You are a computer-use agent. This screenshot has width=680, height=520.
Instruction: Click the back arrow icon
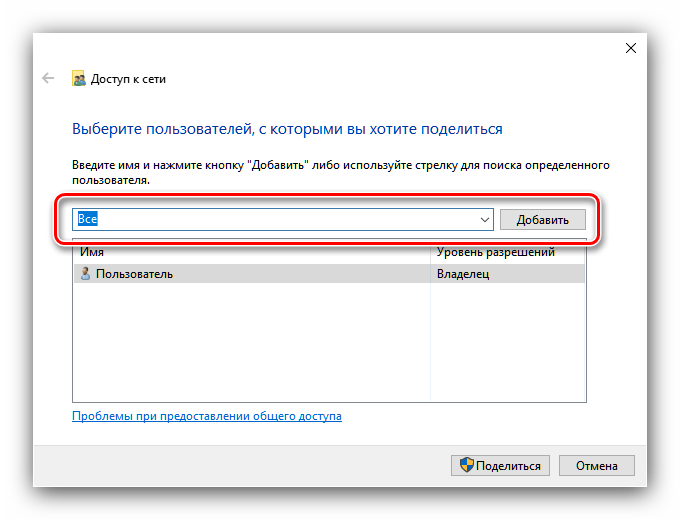pyautogui.click(x=48, y=78)
